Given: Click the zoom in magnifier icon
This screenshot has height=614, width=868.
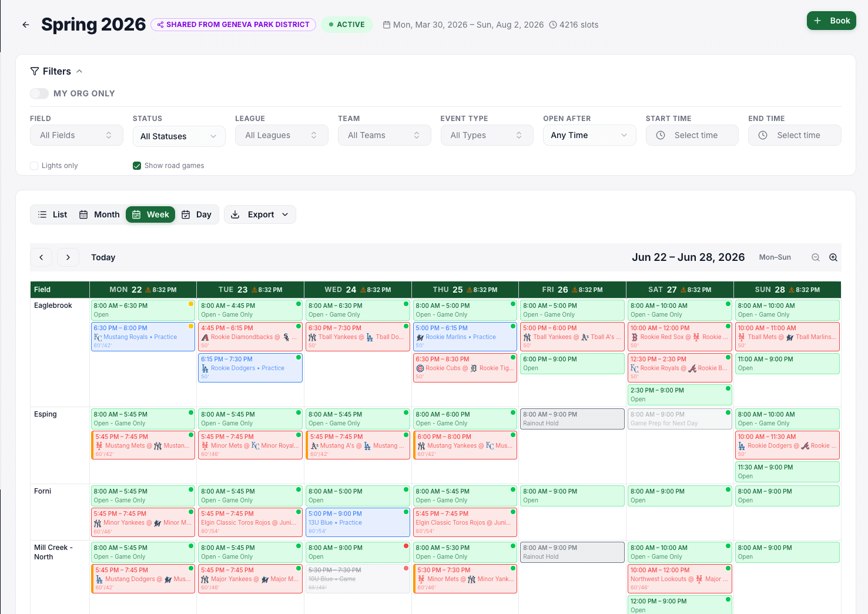Looking at the screenshot, I should coord(833,257).
